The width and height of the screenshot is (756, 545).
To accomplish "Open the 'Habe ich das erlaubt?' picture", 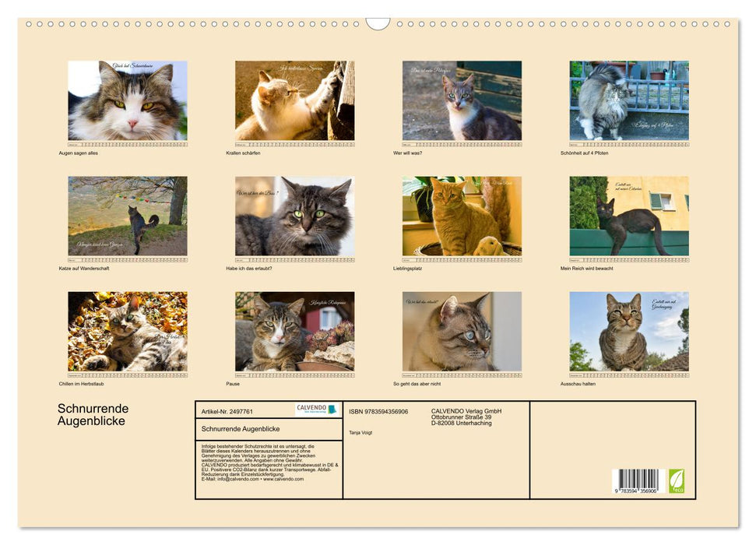I will pyautogui.click(x=294, y=216).
